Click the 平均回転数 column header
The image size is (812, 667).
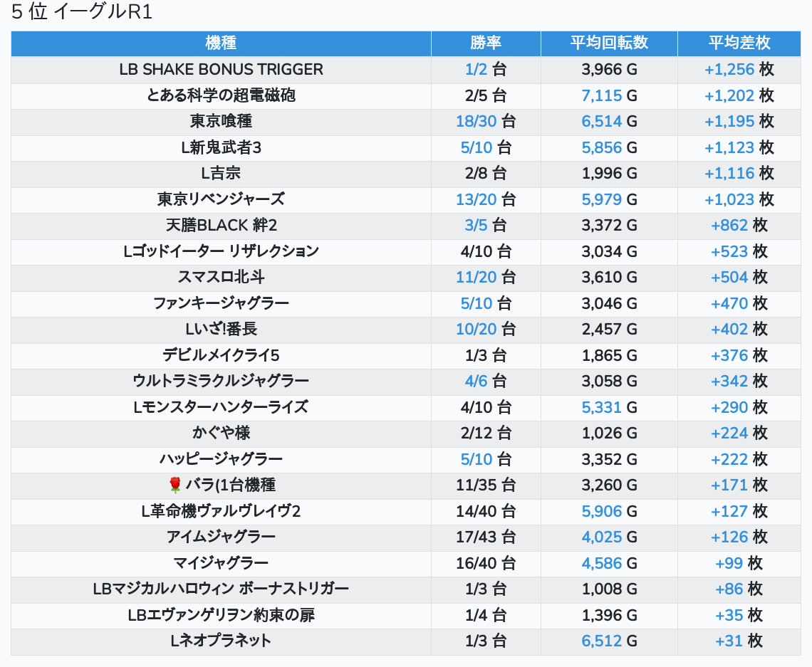(x=609, y=43)
